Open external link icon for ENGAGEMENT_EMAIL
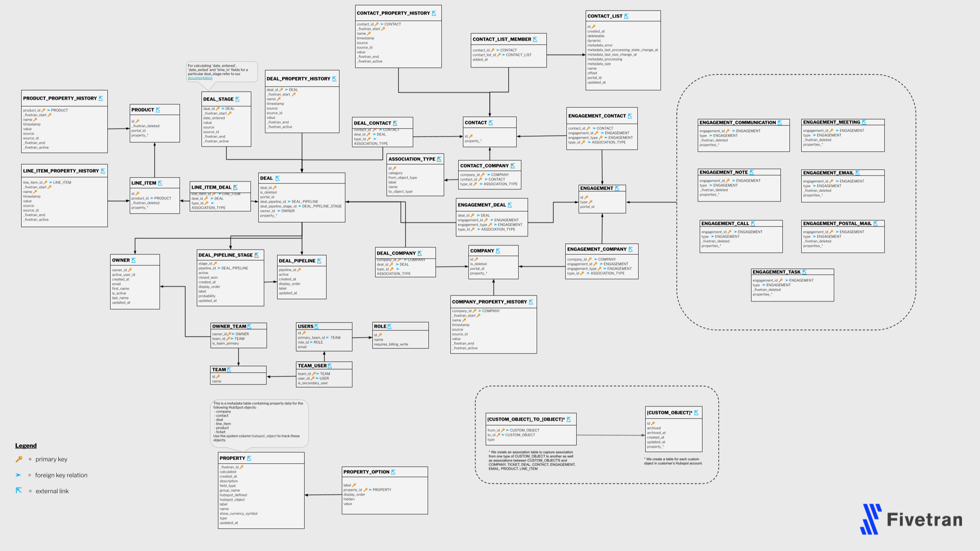The width and height of the screenshot is (980, 551). point(857,173)
